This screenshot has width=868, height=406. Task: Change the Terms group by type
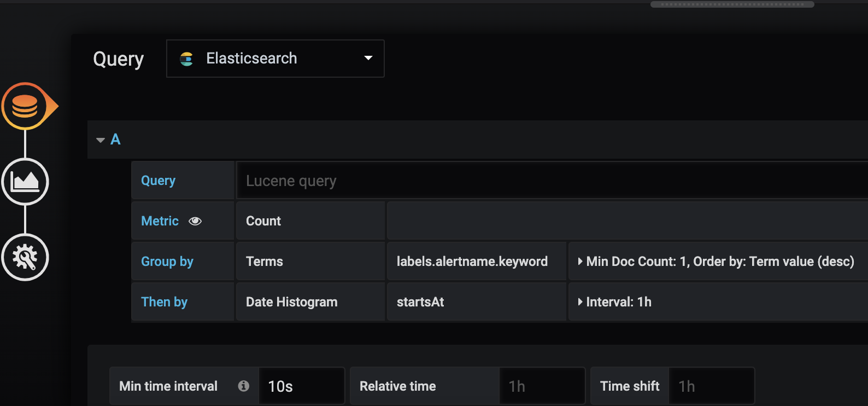(310, 262)
